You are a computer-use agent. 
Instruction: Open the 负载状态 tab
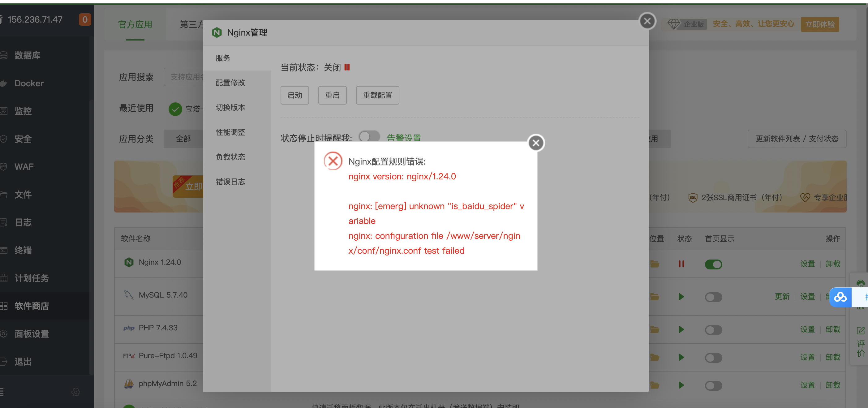237,157
